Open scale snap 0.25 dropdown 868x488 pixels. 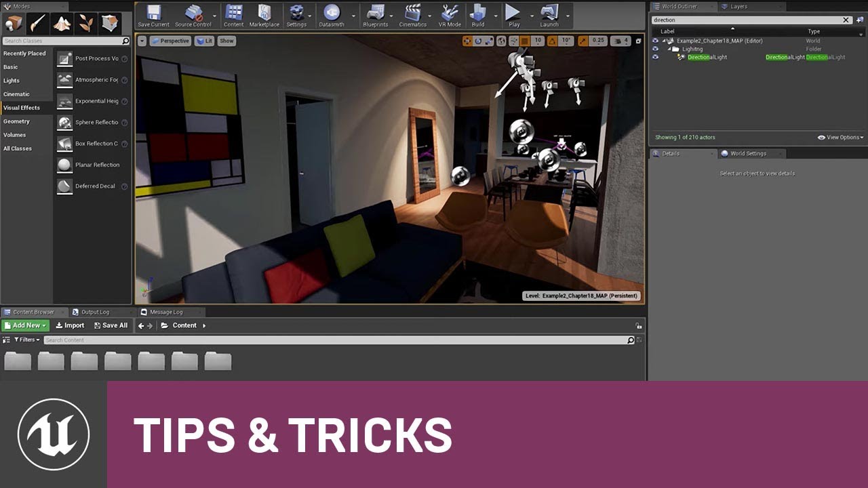(598, 41)
